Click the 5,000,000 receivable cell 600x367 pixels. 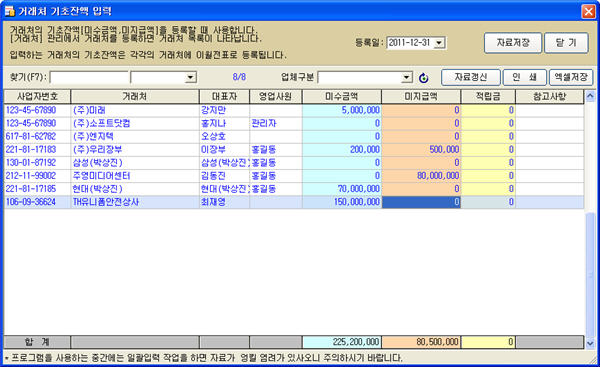pos(342,111)
